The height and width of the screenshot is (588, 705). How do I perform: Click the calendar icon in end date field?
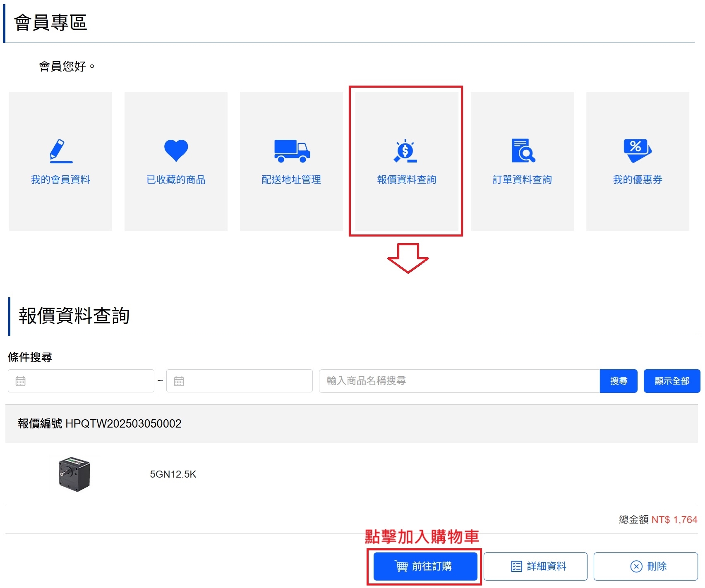(x=179, y=381)
